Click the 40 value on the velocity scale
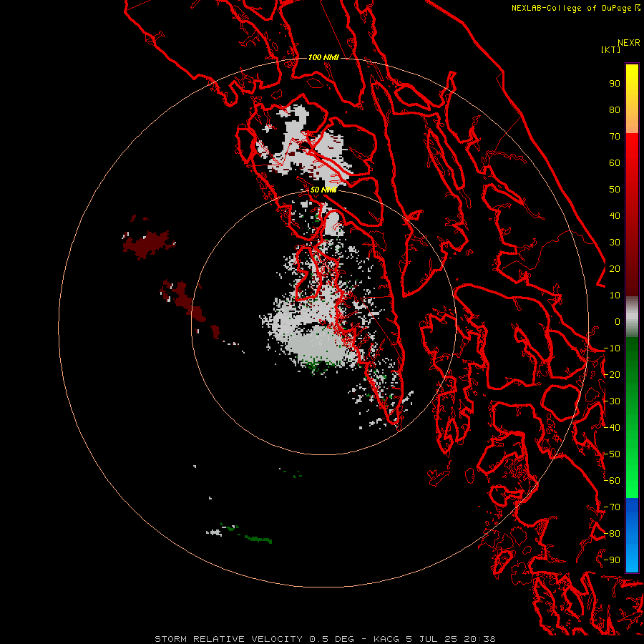Image resolution: width=644 pixels, height=644 pixels. click(x=615, y=216)
